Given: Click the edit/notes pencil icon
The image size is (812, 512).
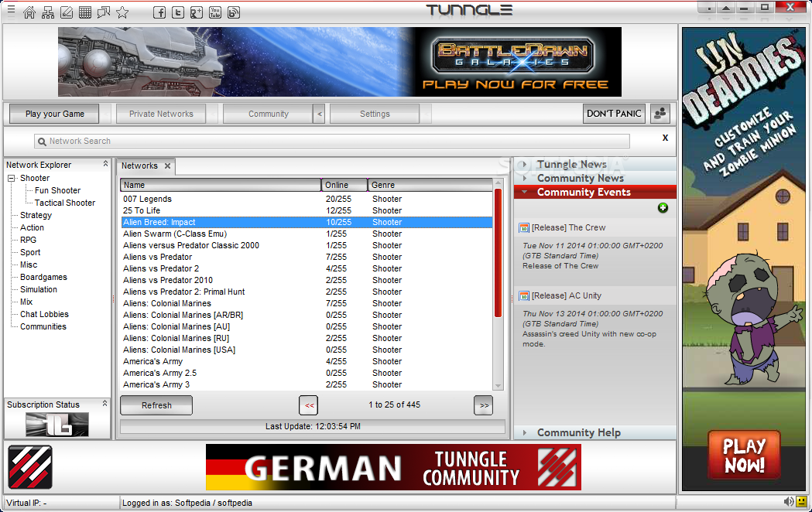Looking at the screenshot, I should pyautogui.click(x=67, y=12).
